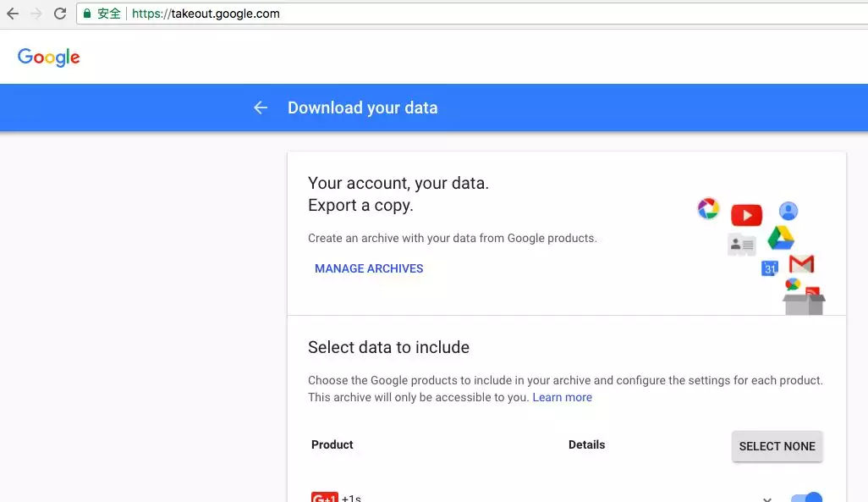Click the Gmail envelope icon
The width and height of the screenshot is (868, 502).
click(801, 263)
